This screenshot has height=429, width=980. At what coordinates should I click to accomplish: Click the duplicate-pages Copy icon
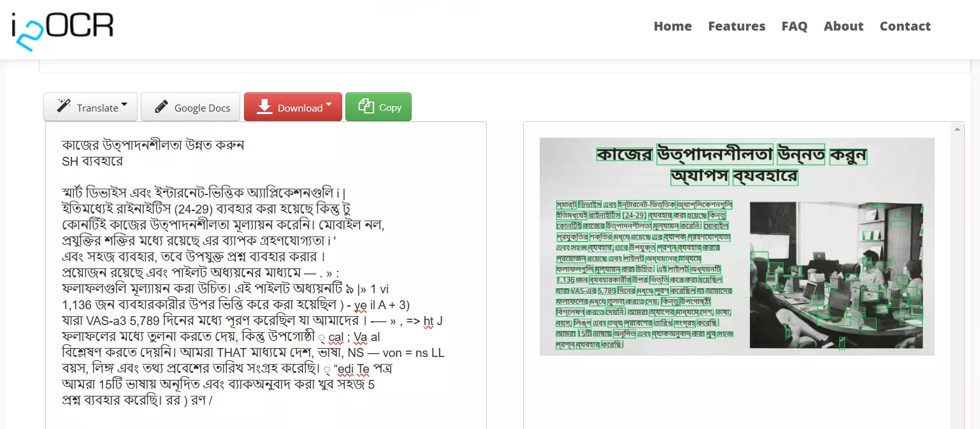[365, 106]
